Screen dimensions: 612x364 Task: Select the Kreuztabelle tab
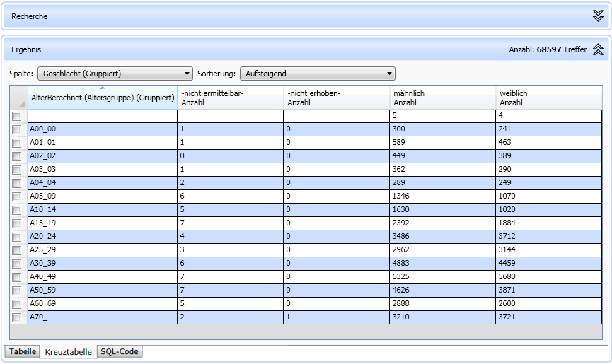point(68,351)
